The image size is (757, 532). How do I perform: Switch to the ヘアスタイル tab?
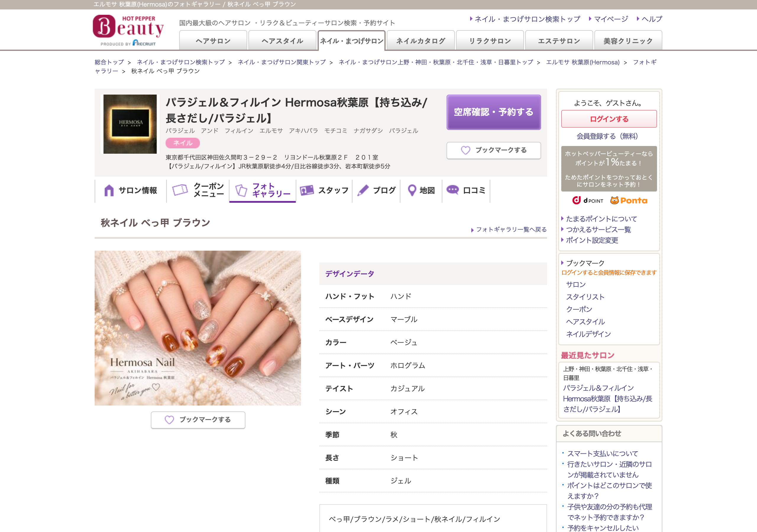(x=282, y=40)
